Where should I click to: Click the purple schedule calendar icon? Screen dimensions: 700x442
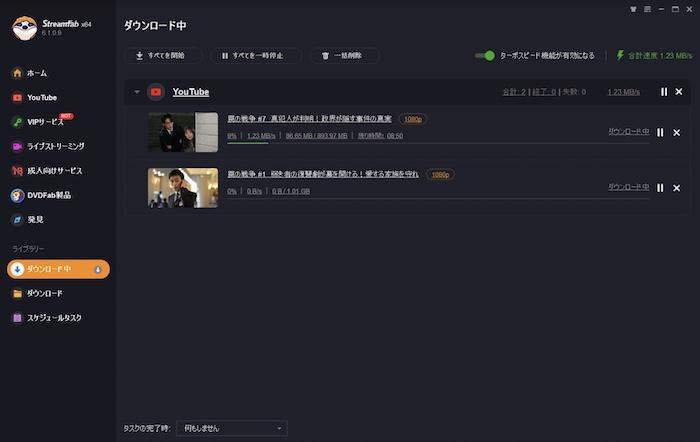tap(17, 318)
